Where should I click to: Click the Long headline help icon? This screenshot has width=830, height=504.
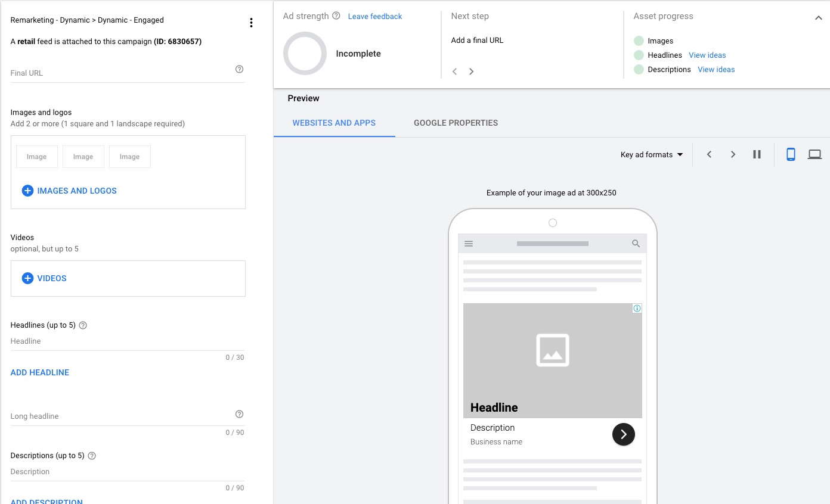[x=239, y=414]
